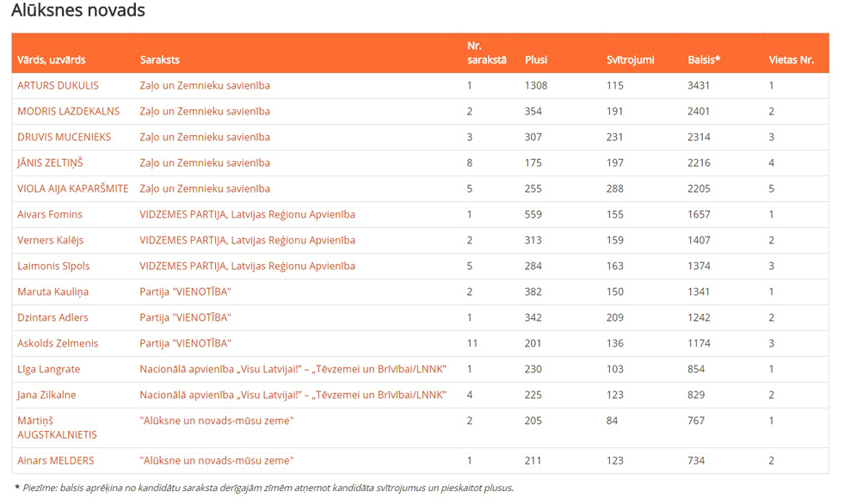Screen dimensions: 844x504
Task: Open Partija "VIENOTĪBA" in the Askolds Zelmenis row
Action: pos(185,344)
